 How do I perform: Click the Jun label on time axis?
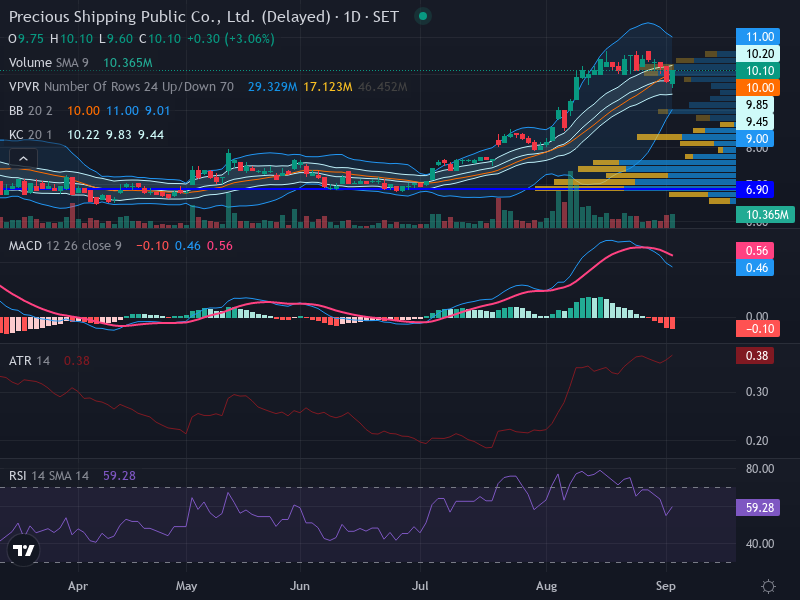(299, 586)
